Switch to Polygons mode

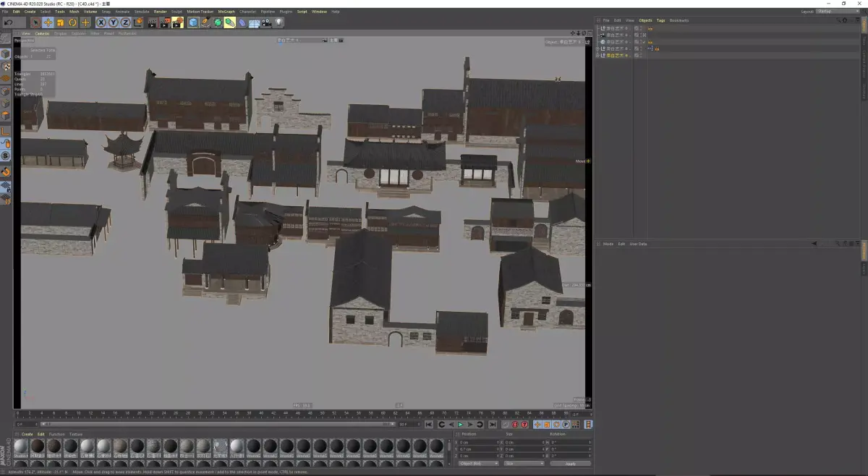[x=6, y=116]
